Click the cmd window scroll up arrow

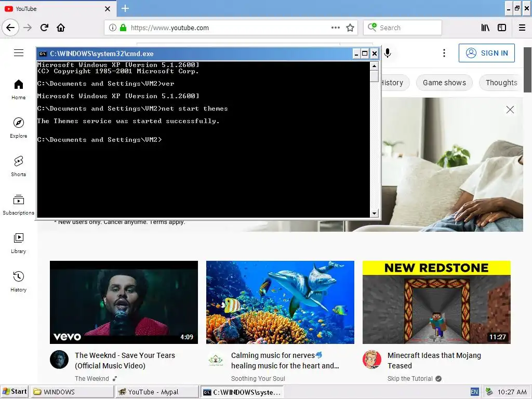tap(374, 65)
